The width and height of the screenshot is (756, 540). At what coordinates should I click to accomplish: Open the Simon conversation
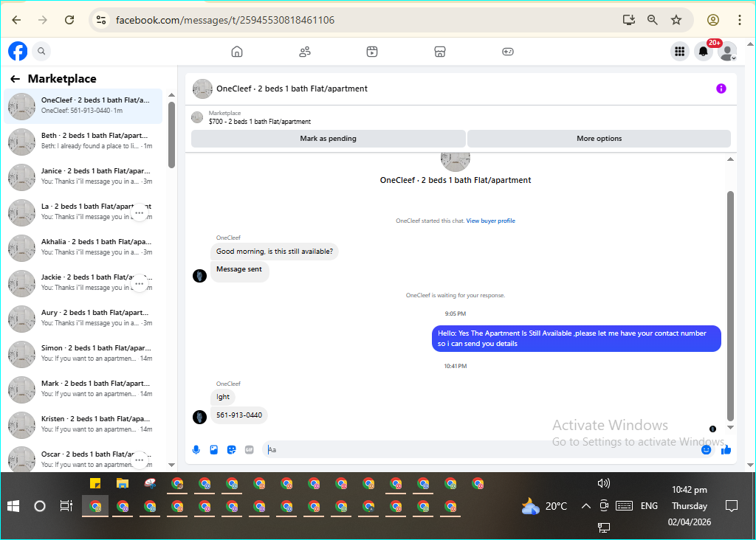(x=83, y=353)
